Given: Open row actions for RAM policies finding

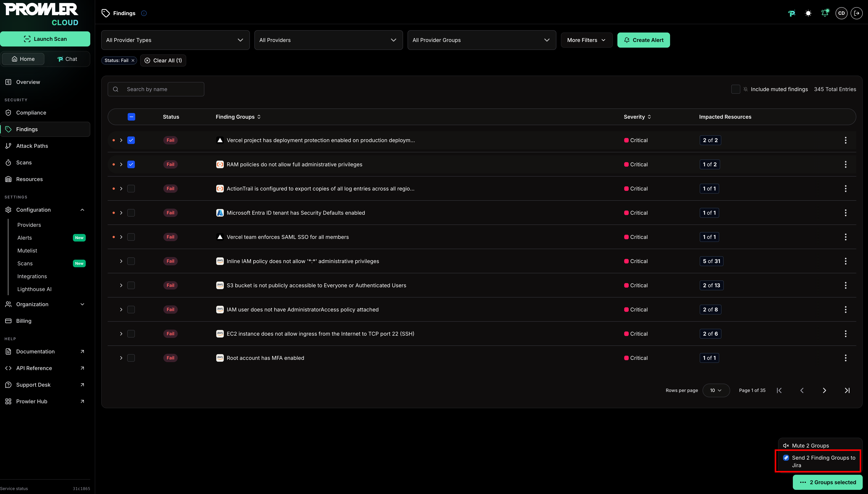Looking at the screenshot, I should coord(846,164).
